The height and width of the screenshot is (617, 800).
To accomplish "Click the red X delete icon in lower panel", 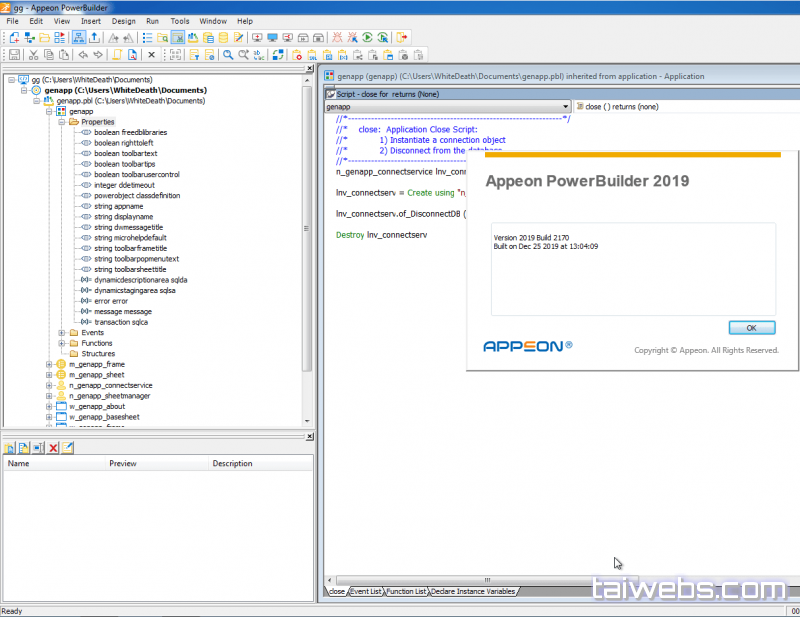I will [53, 448].
